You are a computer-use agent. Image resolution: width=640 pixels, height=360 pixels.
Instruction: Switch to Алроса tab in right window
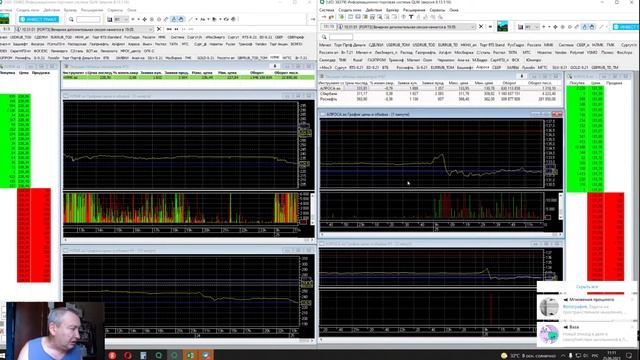(482, 67)
